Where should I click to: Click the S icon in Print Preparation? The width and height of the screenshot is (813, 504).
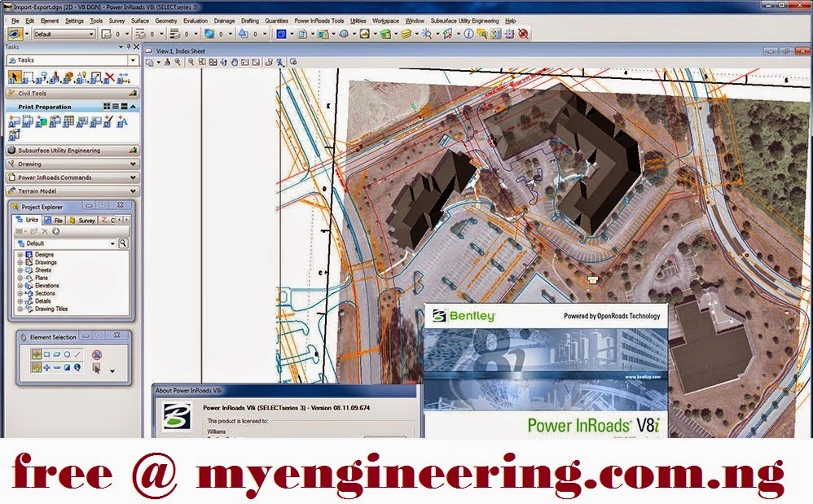coord(94,122)
